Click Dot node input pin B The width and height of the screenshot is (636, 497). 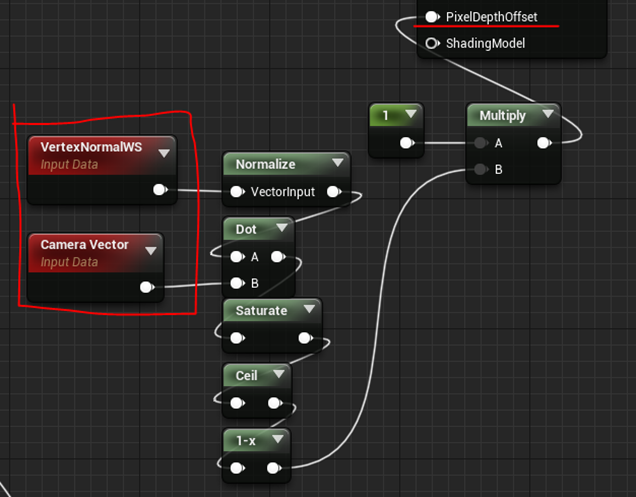(x=237, y=283)
